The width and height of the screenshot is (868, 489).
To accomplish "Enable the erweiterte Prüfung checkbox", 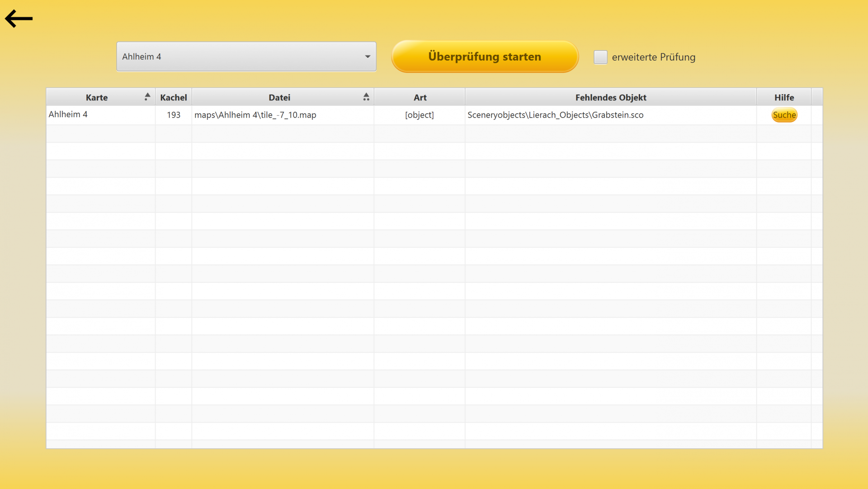I will pos(600,57).
